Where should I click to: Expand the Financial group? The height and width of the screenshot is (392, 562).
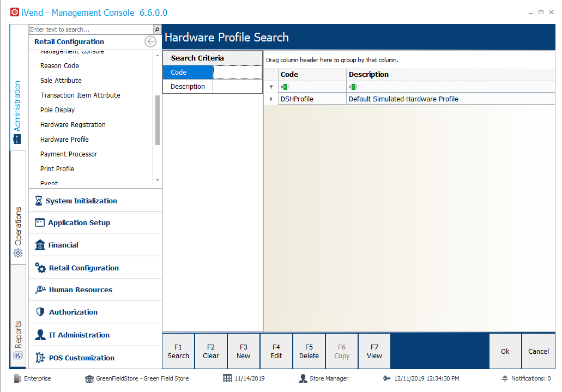pos(95,245)
